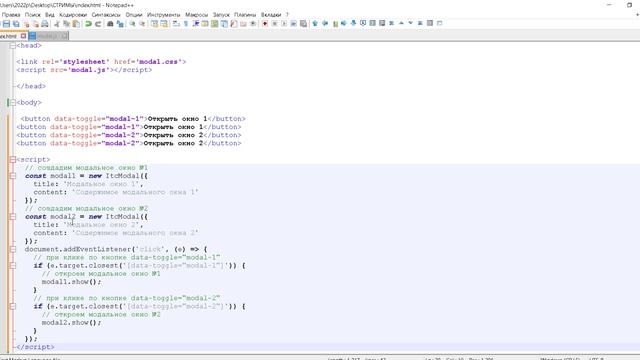Open the Поиск menu
Image resolution: width=640 pixels, height=360 pixels.
tap(33, 15)
